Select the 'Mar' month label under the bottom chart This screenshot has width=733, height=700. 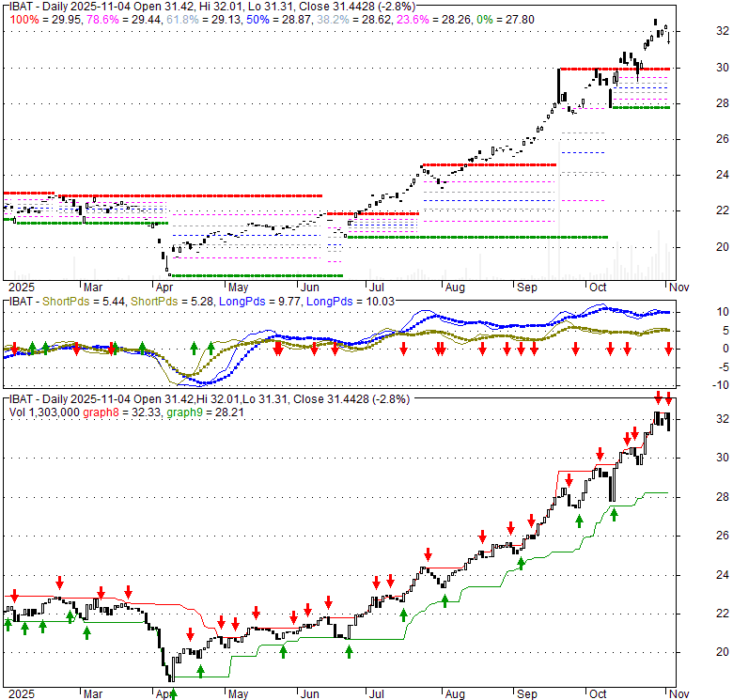[x=92, y=694]
